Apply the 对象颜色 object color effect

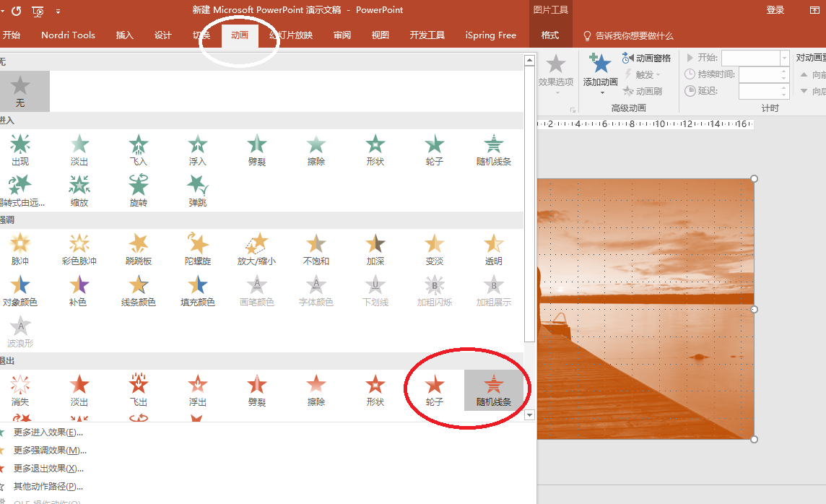click(20, 291)
